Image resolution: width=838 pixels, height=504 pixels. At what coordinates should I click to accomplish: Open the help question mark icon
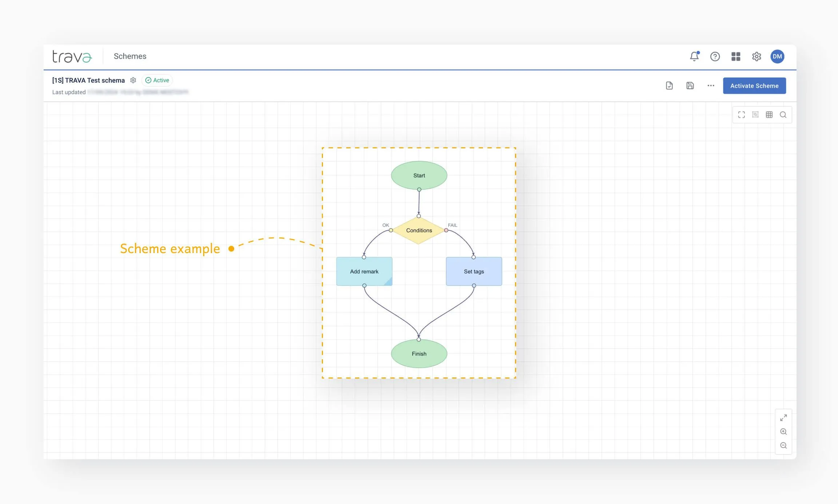tap(715, 56)
